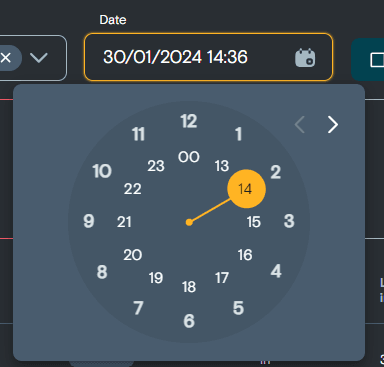Select hour 3 on the outer ring
This screenshot has height=367, width=384.
coord(289,221)
